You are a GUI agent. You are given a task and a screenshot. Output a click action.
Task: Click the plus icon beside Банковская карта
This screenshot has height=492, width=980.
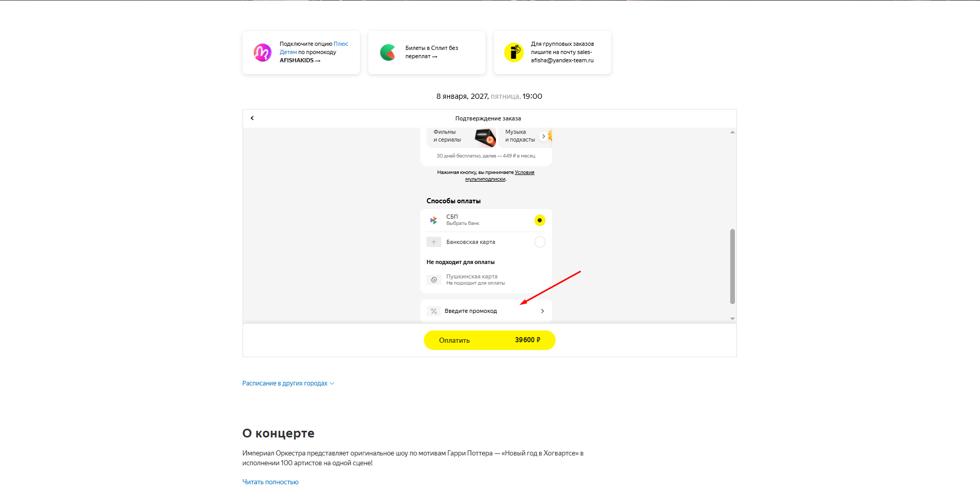(434, 242)
